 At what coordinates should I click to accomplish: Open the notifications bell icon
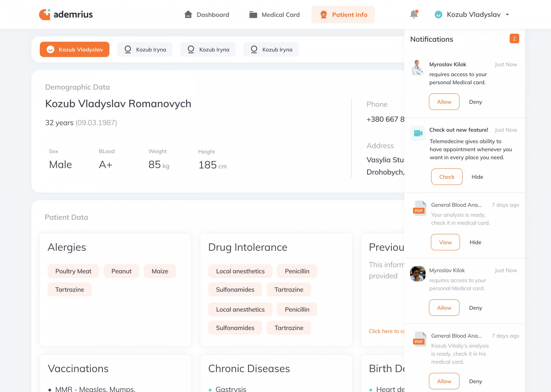coord(414,14)
